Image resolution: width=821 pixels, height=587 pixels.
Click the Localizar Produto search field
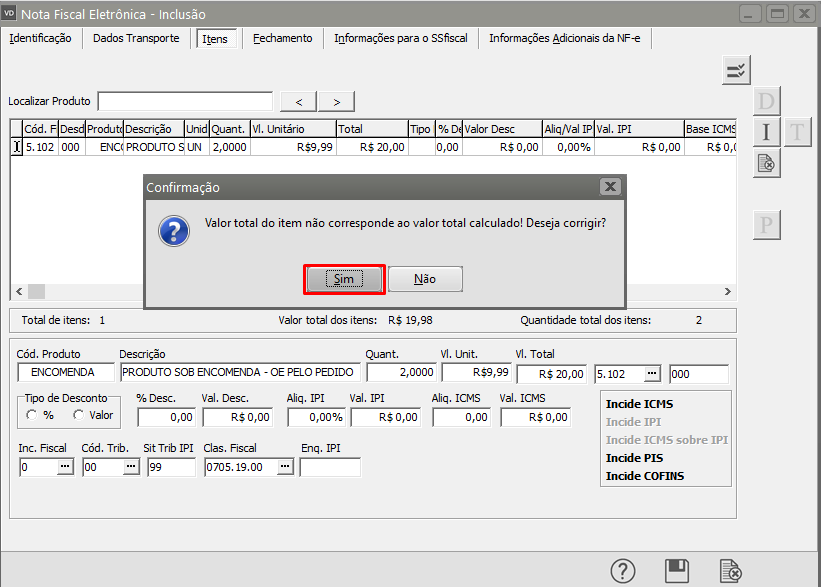tap(185, 101)
